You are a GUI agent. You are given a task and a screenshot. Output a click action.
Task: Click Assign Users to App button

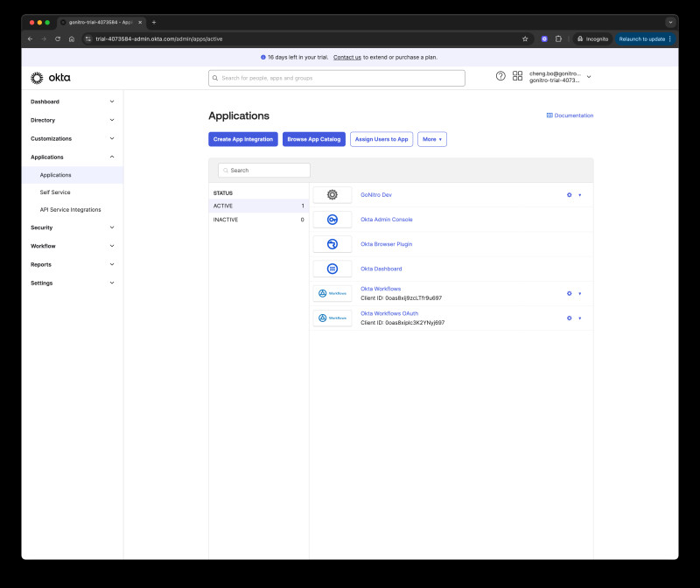click(381, 139)
